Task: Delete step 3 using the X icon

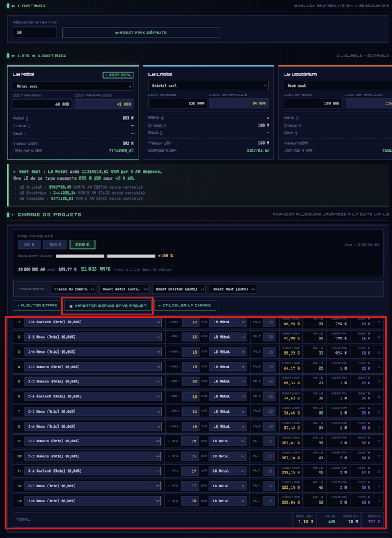Action: (x=379, y=352)
